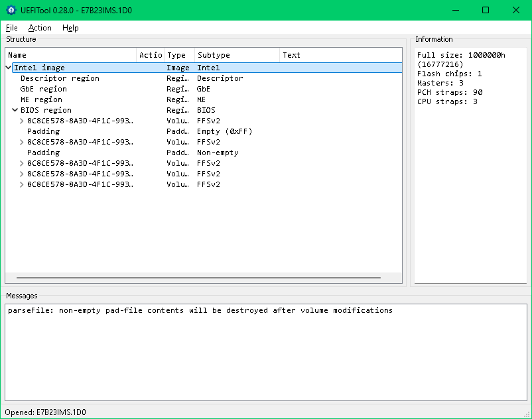
Task: Click the 'PCH straps: 90' info text
Action: click(x=450, y=92)
